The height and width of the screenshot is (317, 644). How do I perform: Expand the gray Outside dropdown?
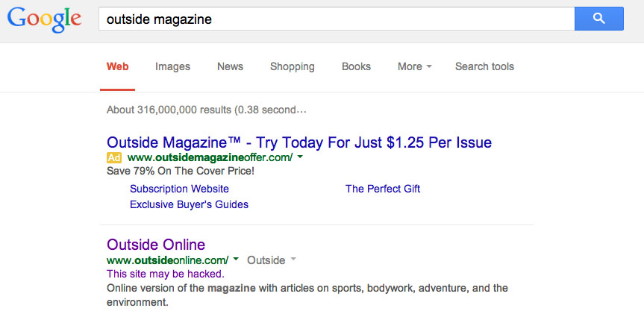click(x=272, y=260)
